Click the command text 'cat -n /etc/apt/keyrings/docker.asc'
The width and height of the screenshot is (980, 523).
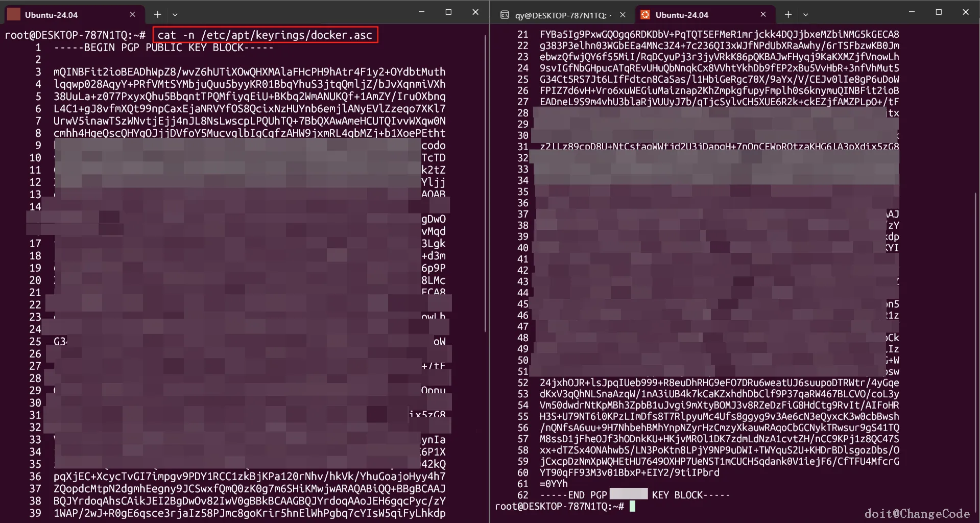[x=265, y=35]
